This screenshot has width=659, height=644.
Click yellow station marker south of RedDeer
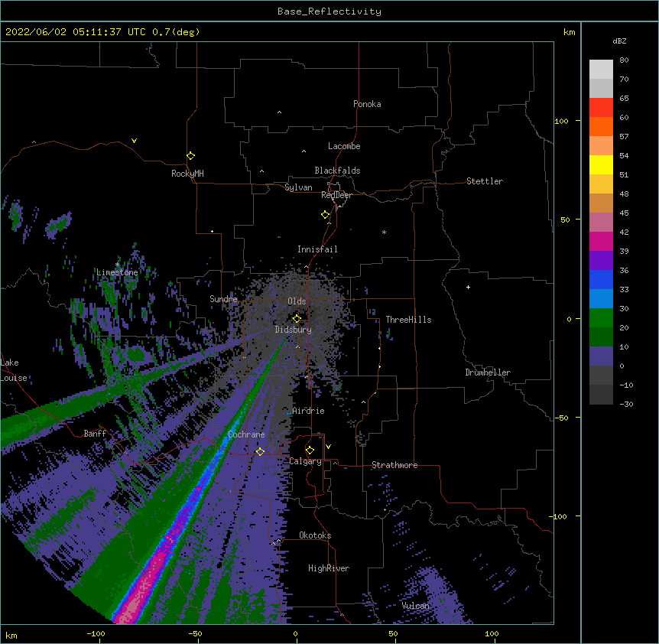click(x=325, y=214)
